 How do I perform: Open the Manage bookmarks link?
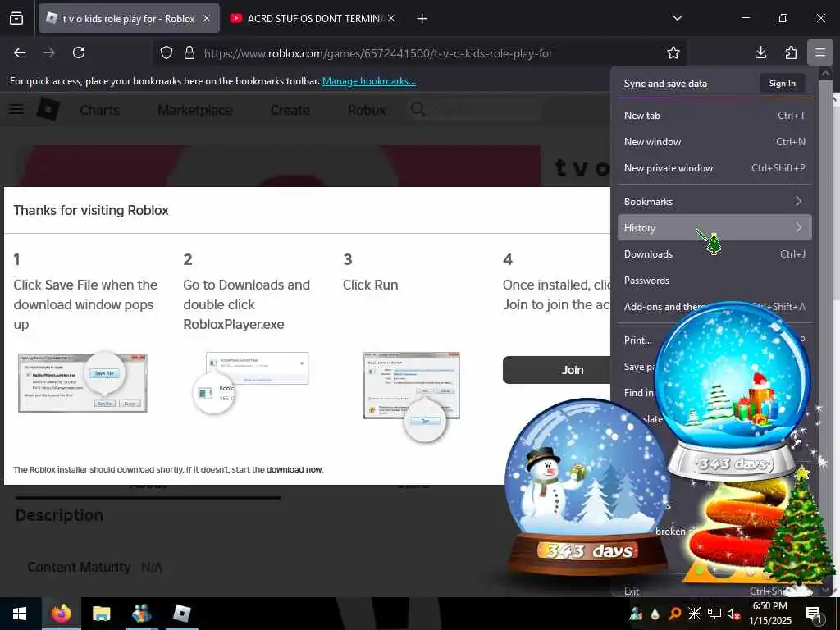tap(368, 81)
